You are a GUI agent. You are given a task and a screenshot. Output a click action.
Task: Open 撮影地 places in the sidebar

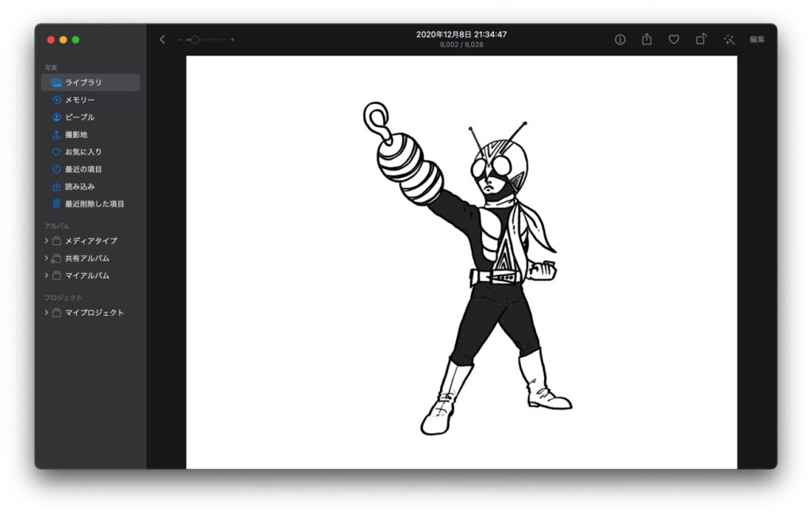[x=90, y=134]
